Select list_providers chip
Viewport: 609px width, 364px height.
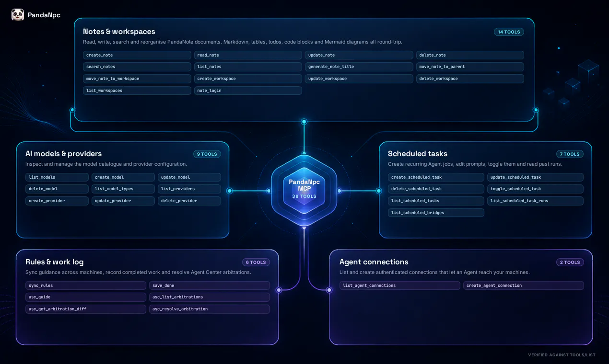189,189
